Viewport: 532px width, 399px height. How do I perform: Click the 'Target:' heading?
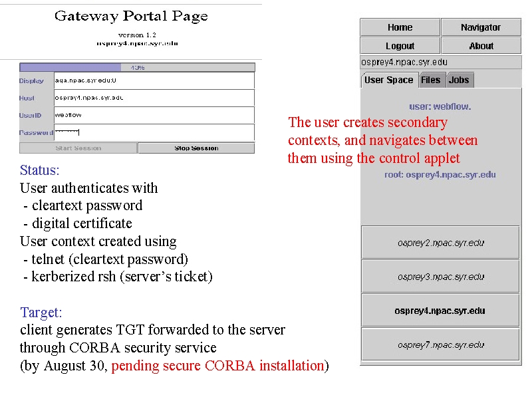[41, 312]
